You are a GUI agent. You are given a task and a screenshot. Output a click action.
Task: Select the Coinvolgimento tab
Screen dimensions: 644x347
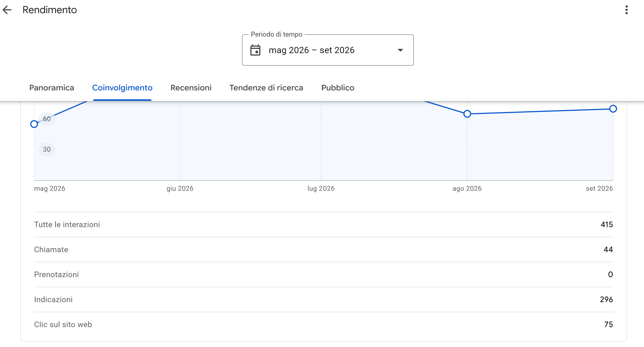pos(122,88)
